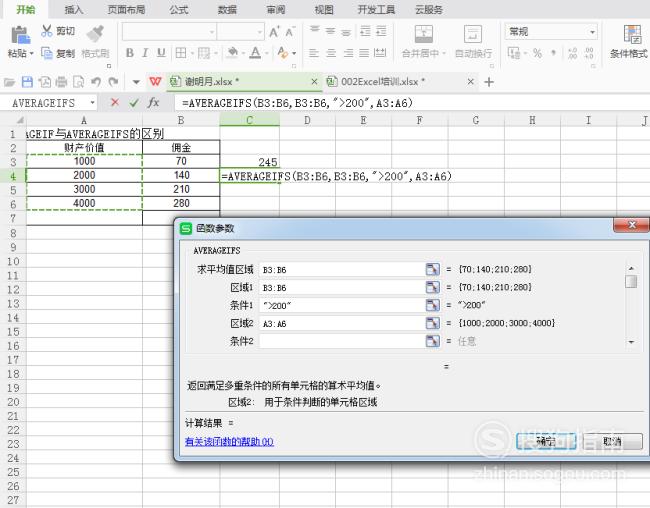Open the 视图 ribbon tab

pyautogui.click(x=324, y=9)
